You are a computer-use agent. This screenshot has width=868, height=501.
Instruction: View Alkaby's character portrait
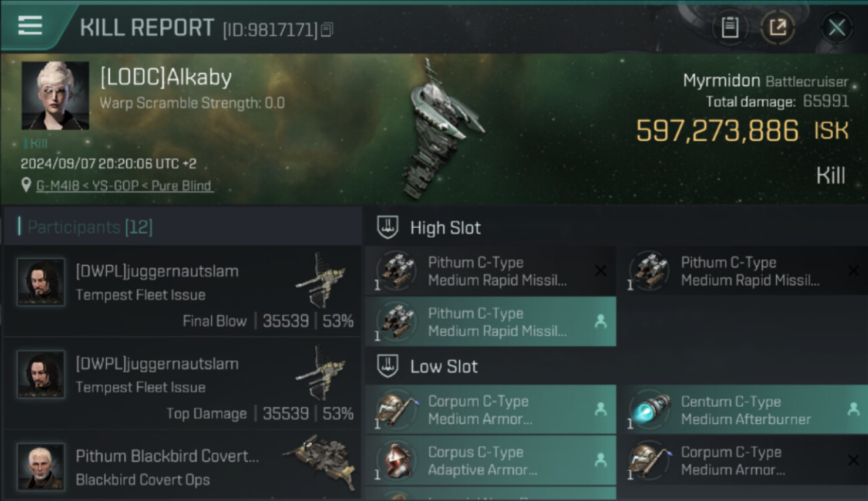click(x=55, y=96)
